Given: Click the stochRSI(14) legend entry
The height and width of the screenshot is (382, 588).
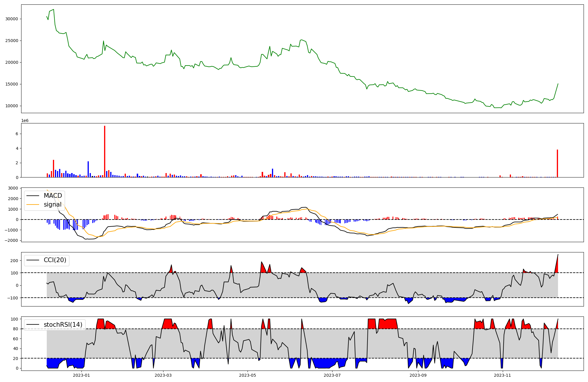Looking at the screenshot, I should (x=63, y=325).
